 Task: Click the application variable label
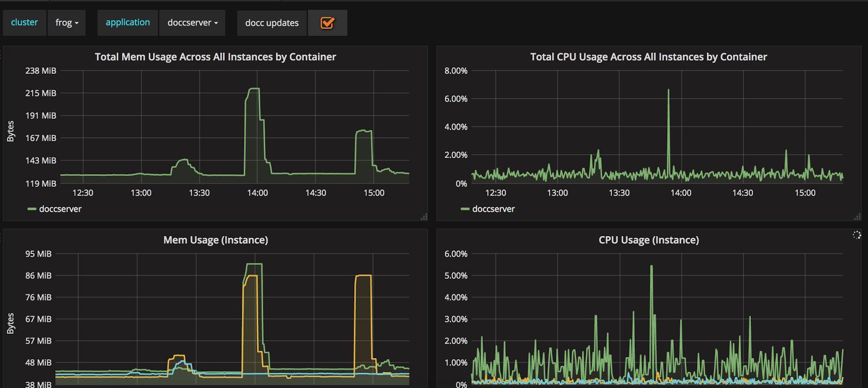[x=127, y=23]
